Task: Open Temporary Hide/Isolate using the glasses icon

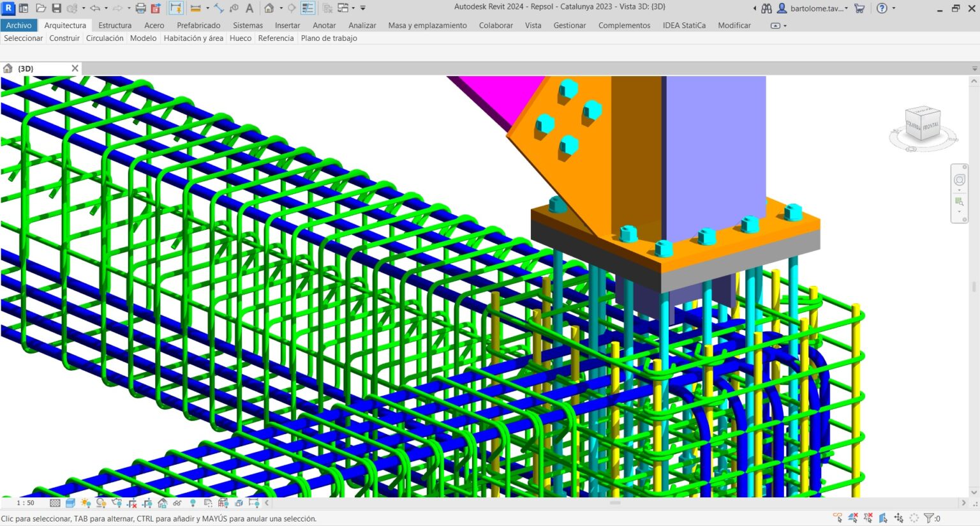Action: pyautogui.click(x=176, y=503)
